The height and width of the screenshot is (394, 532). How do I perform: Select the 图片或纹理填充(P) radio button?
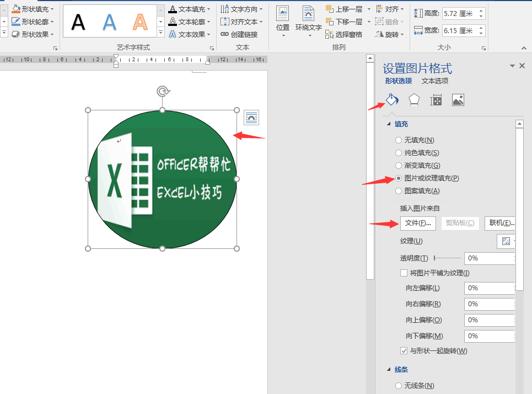click(x=399, y=178)
